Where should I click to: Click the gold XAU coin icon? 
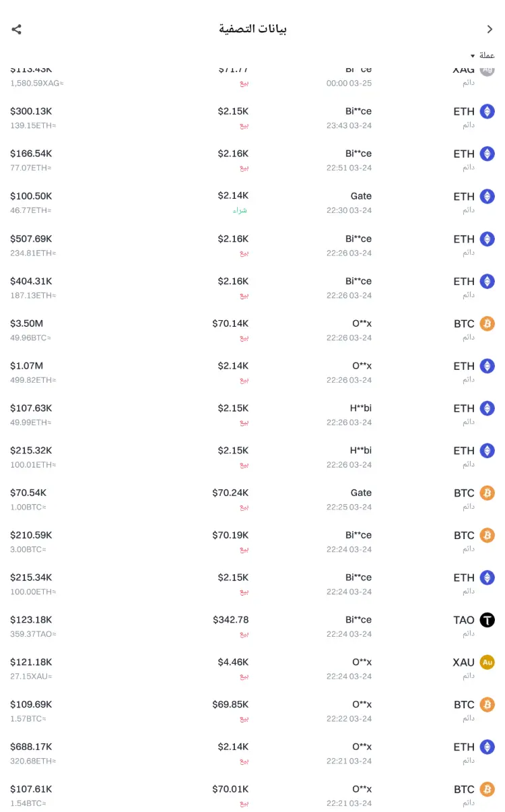tap(487, 662)
